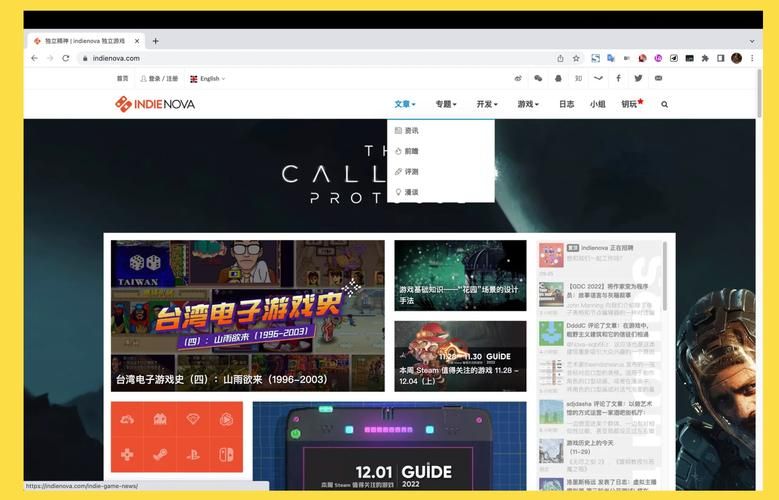
Task: Click the WeChat social icon
Action: click(538, 79)
